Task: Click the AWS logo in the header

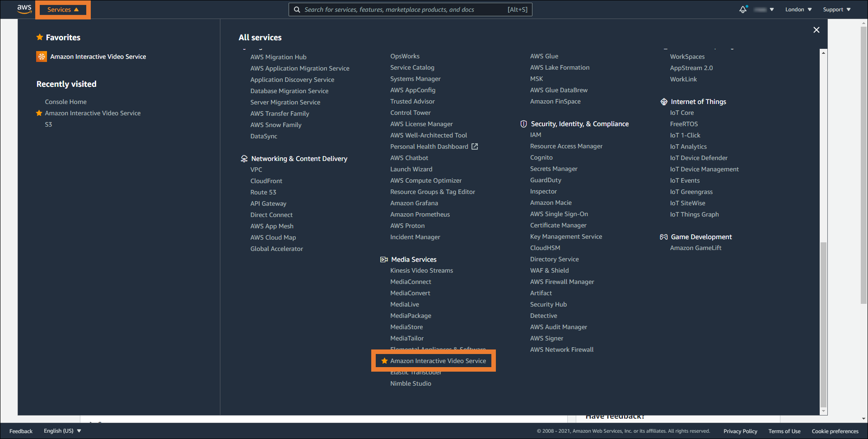Action: pos(24,9)
